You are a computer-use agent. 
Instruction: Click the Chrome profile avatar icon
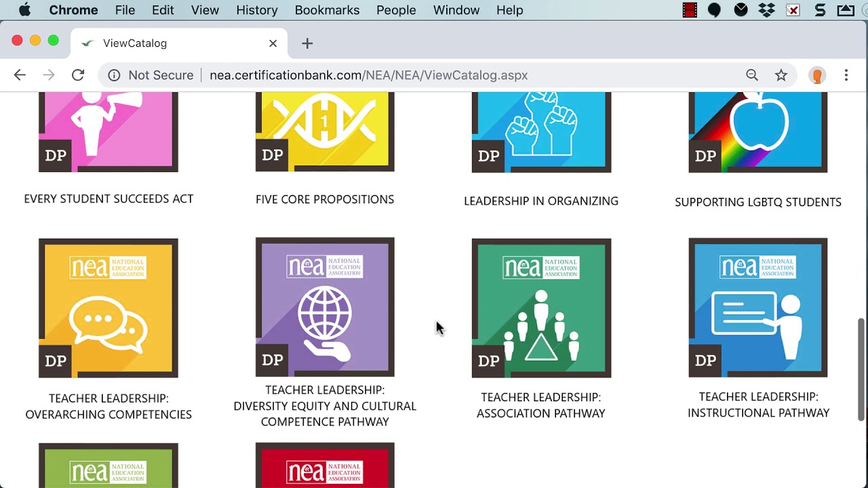click(x=817, y=75)
